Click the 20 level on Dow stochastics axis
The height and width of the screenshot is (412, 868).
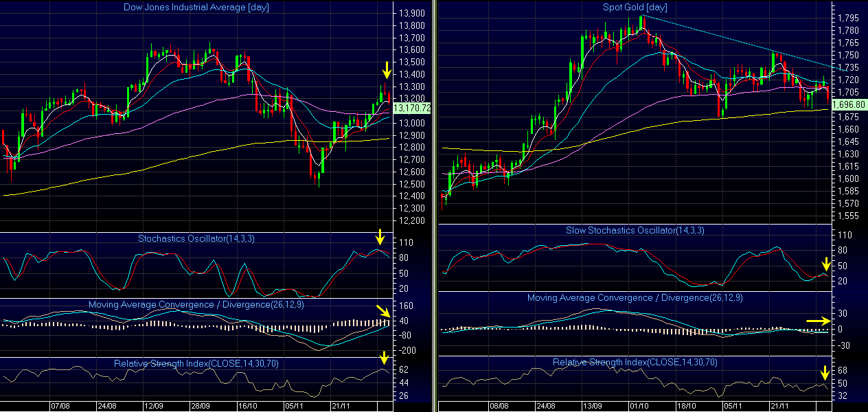point(404,288)
